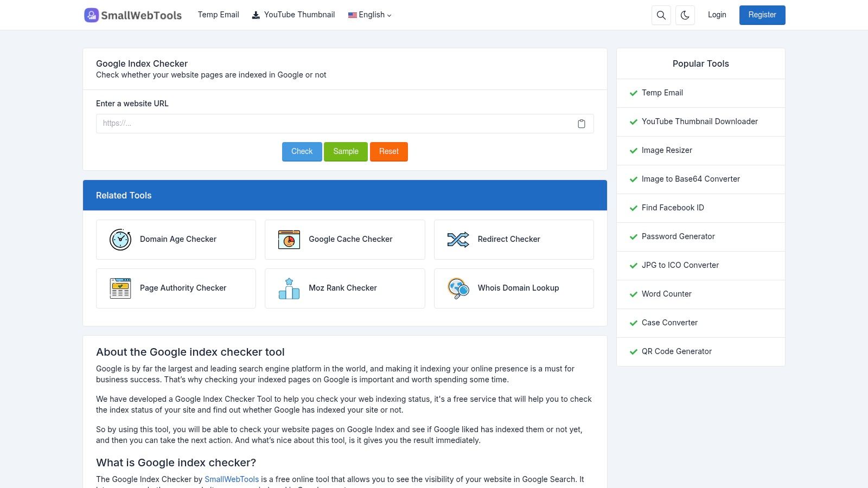Click the Google Cache Checker icon
Viewport: 868px width, 488px height.
pyautogui.click(x=289, y=240)
